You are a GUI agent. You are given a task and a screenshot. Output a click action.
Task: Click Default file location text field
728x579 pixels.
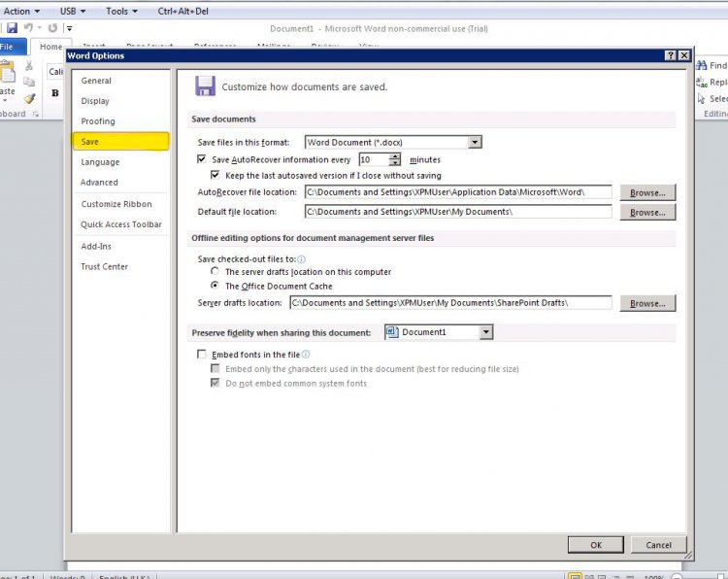click(x=458, y=212)
